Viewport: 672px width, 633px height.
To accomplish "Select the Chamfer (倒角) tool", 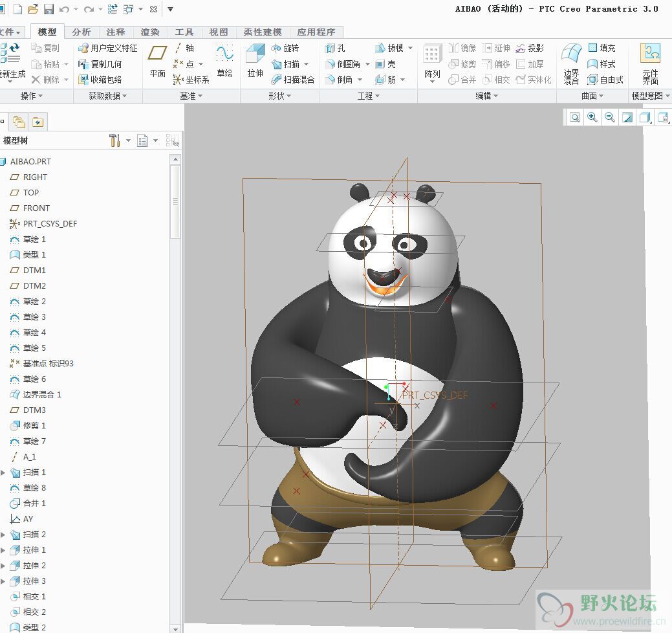I will [x=339, y=80].
